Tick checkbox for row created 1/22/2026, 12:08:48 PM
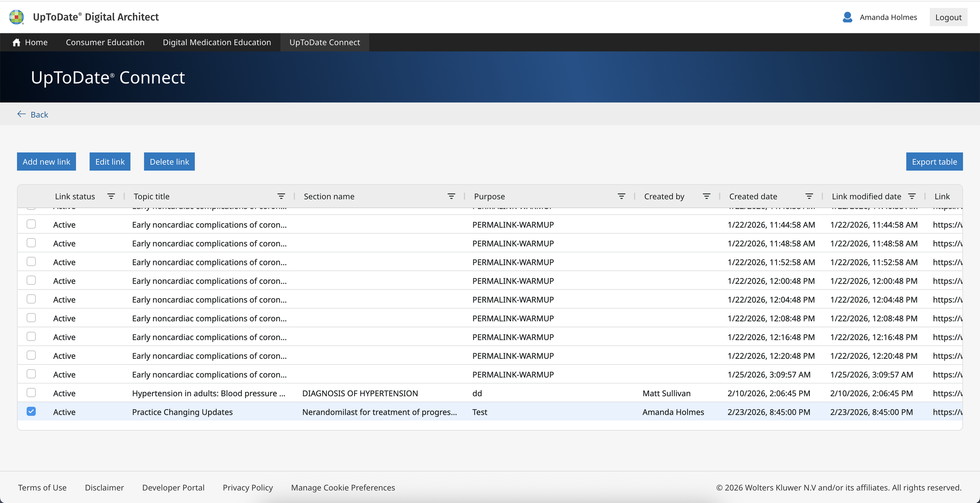980x503 pixels. point(31,318)
